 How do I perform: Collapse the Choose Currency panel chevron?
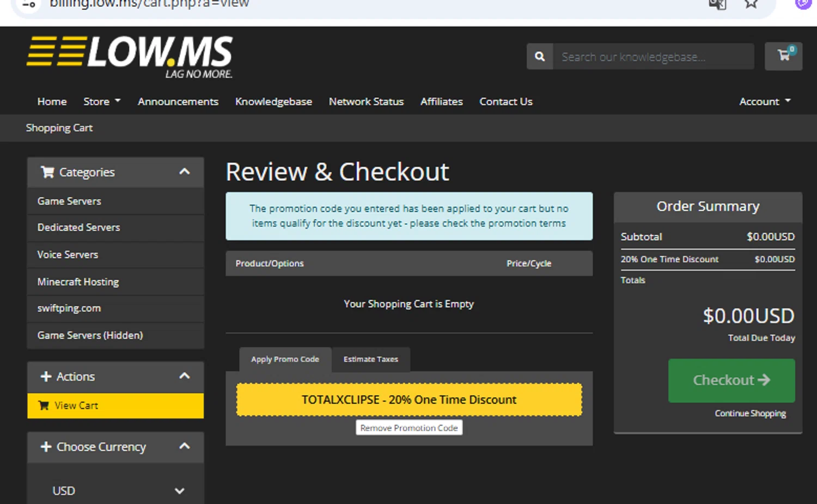(185, 446)
